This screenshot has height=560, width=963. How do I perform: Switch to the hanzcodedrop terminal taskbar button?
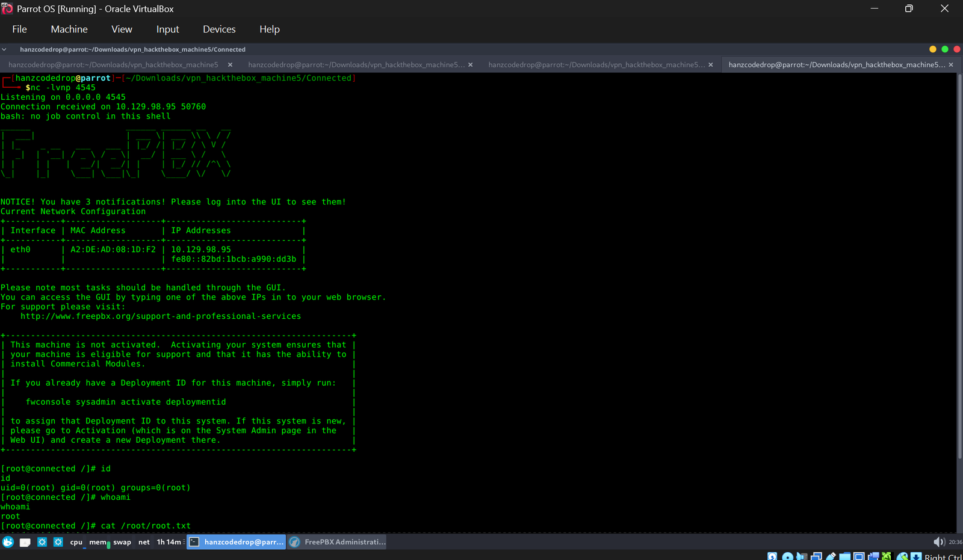(236, 542)
